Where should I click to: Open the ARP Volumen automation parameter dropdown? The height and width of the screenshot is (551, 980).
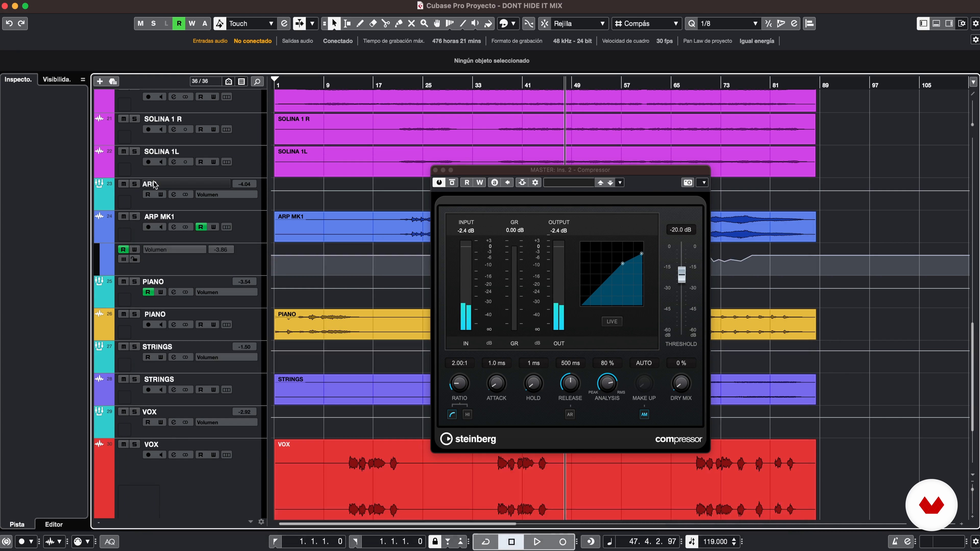[226, 195]
